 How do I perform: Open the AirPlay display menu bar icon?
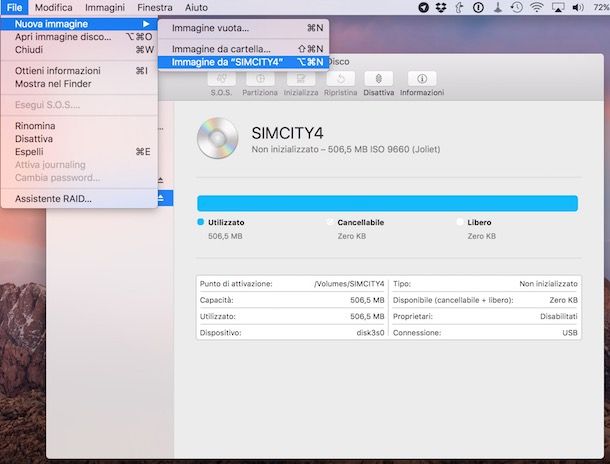click(x=558, y=7)
